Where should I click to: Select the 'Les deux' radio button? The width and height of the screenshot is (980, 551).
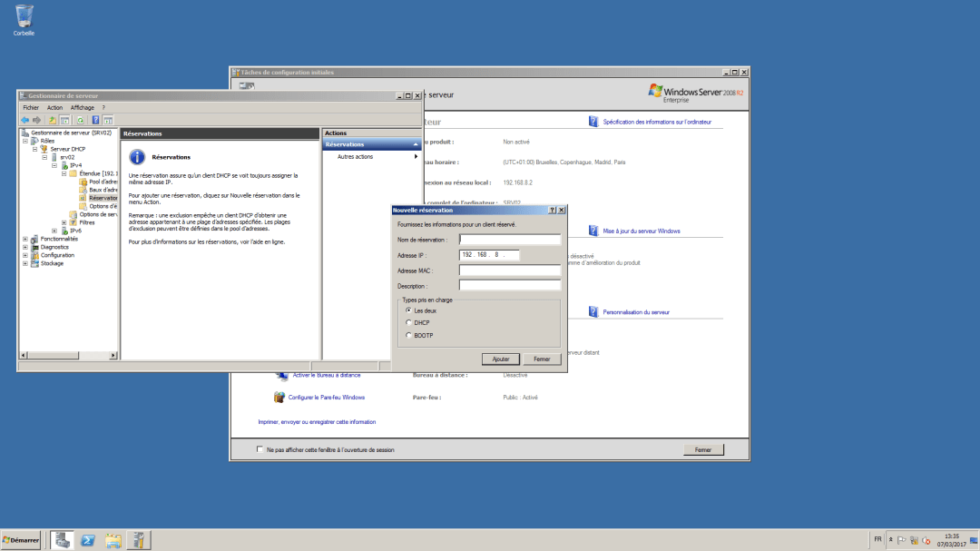click(x=408, y=310)
